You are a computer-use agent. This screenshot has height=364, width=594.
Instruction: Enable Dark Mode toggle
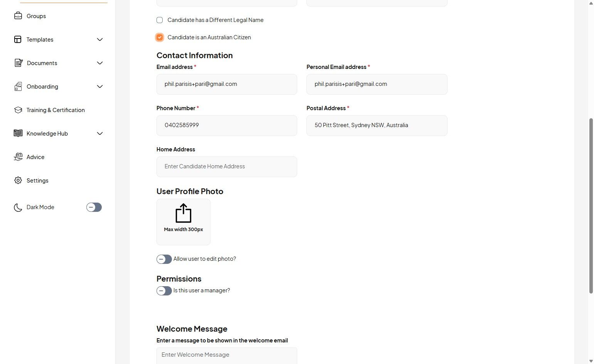[94, 207]
